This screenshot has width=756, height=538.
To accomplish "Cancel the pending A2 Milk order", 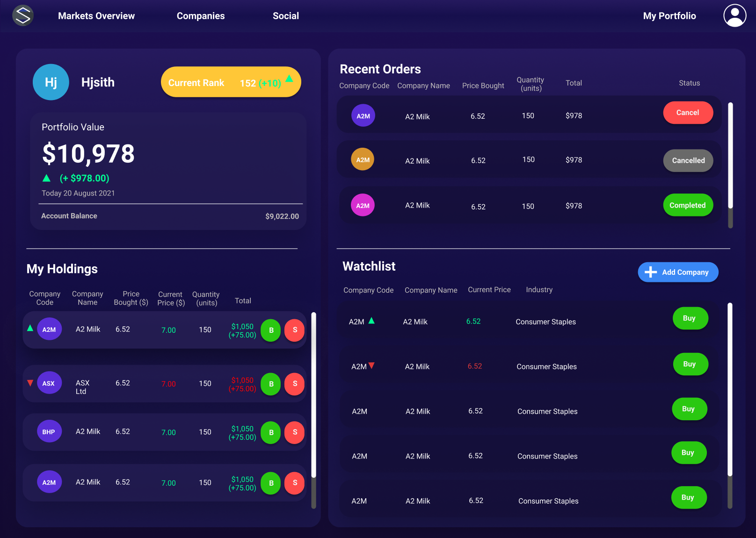I will tap(688, 113).
